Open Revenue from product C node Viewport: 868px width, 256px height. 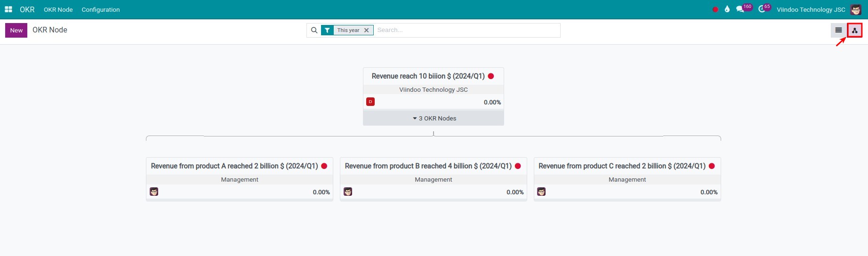622,166
